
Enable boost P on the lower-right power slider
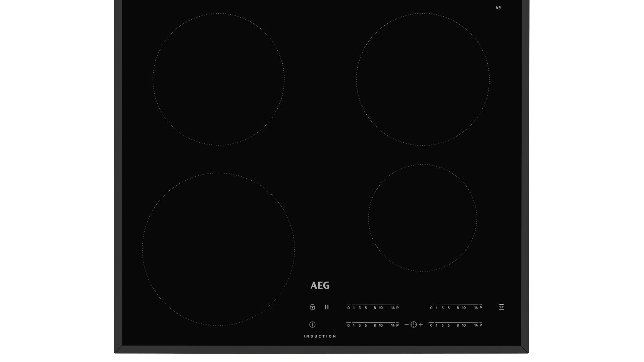click(x=481, y=325)
